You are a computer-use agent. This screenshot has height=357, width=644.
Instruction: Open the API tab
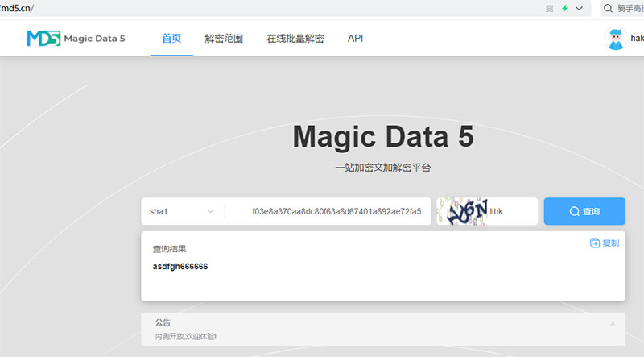pos(355,39)
